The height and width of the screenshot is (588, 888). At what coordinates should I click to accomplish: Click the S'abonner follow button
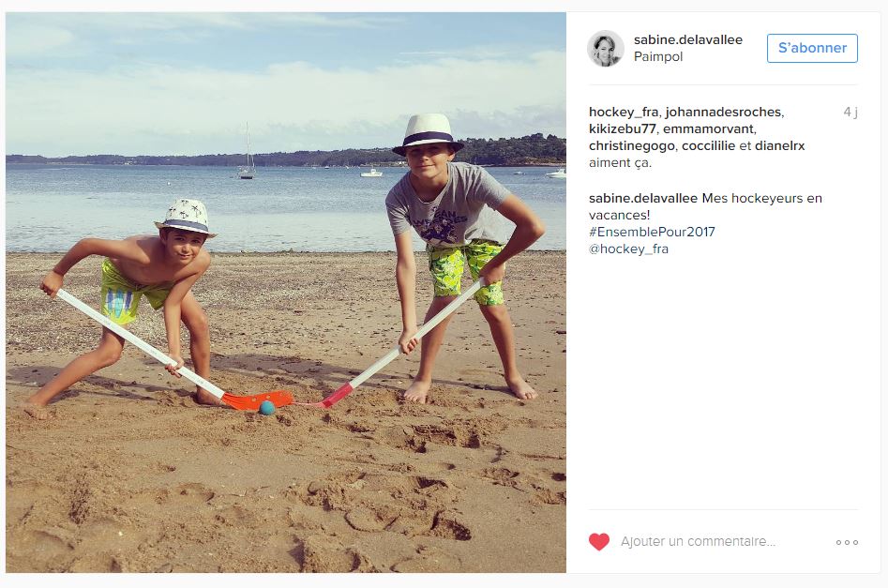(812, 48)
